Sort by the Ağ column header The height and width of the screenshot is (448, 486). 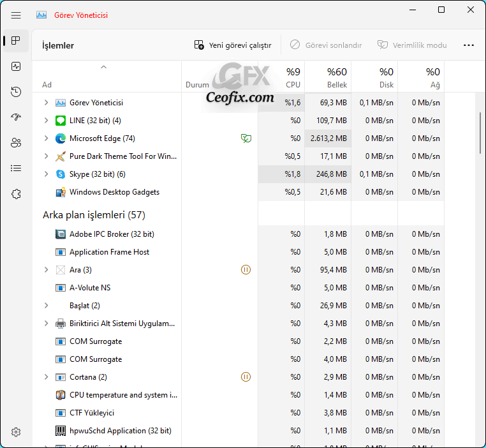click(421, 77)
